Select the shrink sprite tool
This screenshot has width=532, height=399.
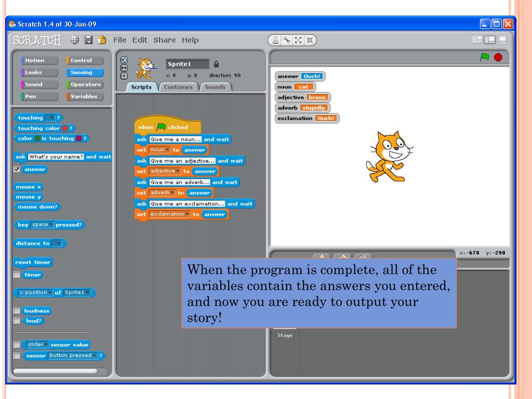click(x=310, y=41)
